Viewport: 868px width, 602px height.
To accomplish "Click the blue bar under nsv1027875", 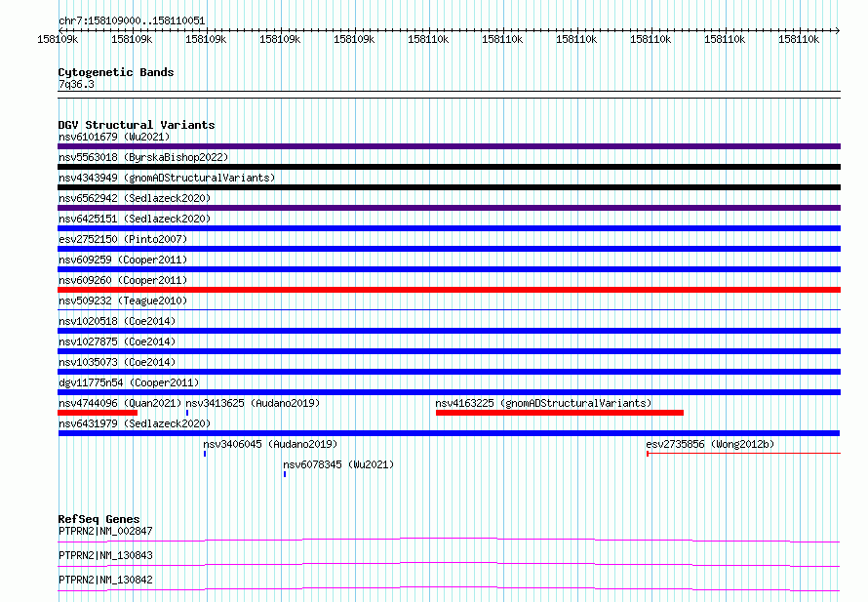I will [449, 351].
